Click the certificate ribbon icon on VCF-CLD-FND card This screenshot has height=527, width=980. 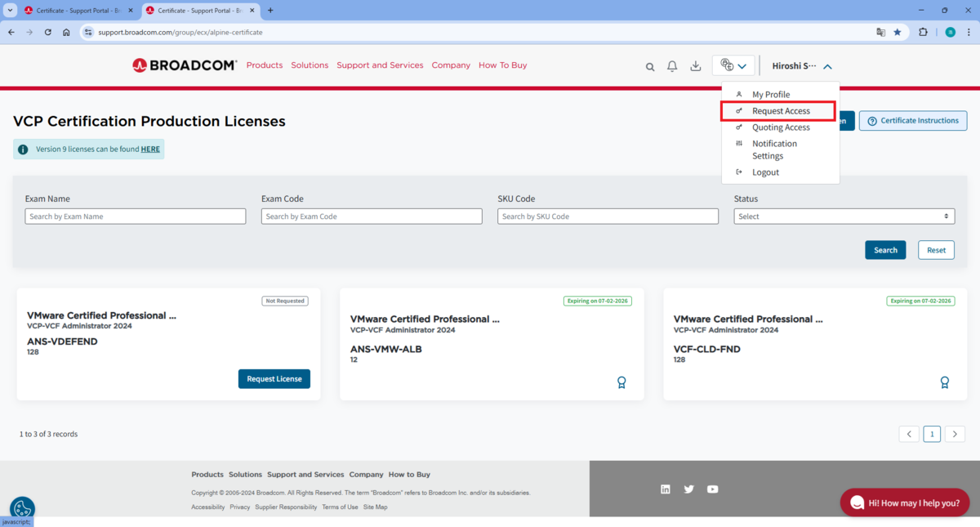(x=945, y=382)
